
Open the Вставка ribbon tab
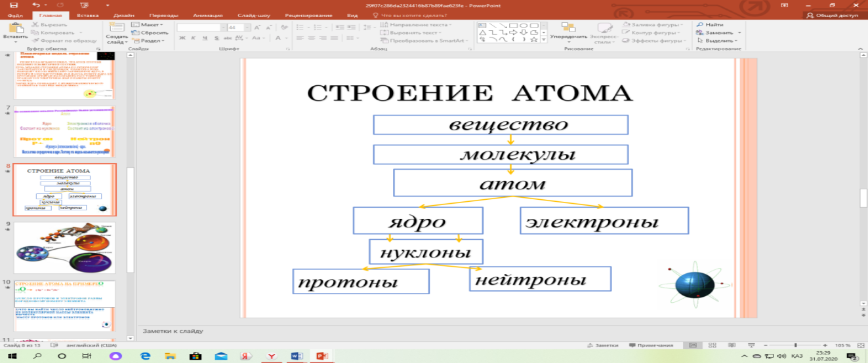click(89, 14)
